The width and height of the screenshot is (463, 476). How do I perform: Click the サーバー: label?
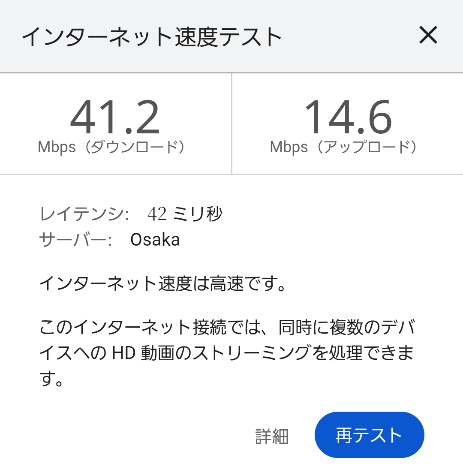(x=75, y=240)
